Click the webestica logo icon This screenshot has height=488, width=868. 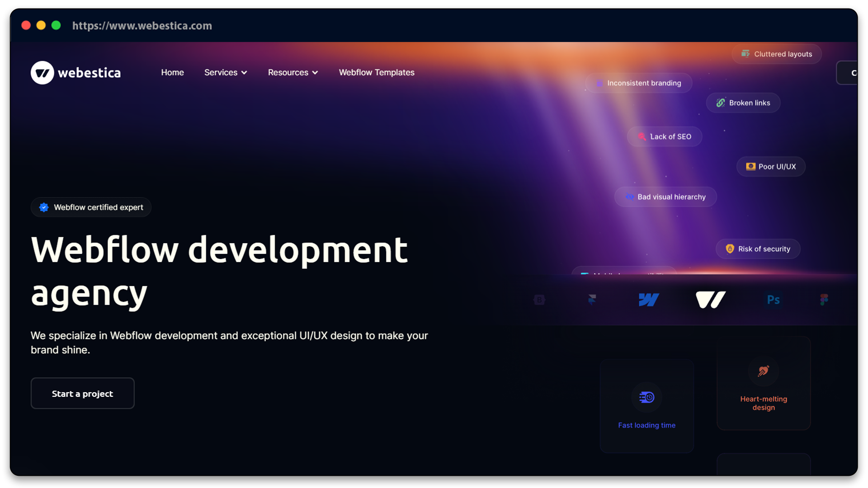pyautogui.click(x=42, y=73)
